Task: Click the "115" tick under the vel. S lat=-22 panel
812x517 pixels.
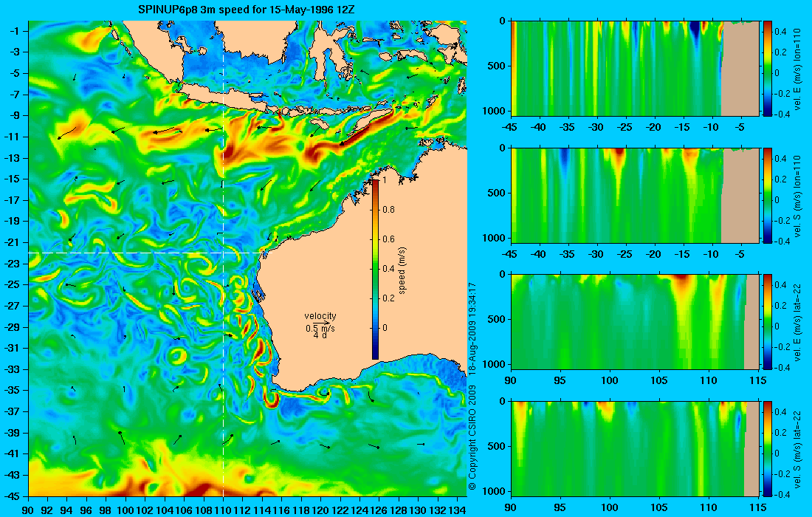Action: click(759, 507)
